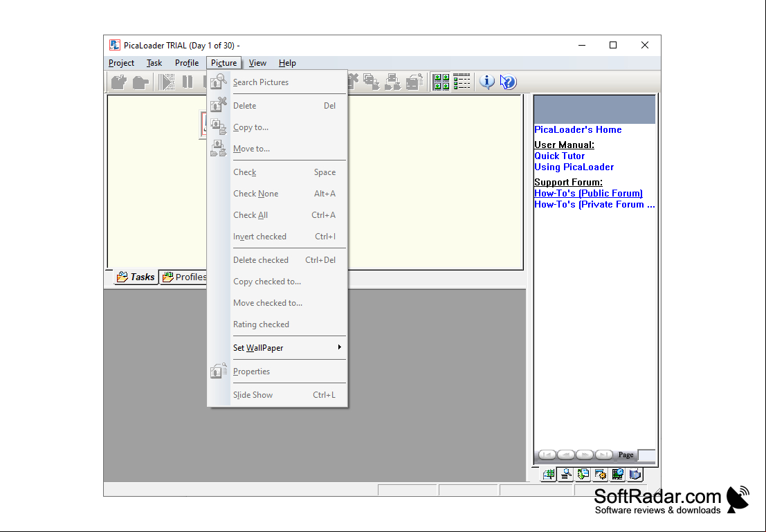Open the thumbnails grid bottom panel tab
The width and height of the screenshot is (766, 532).
pyautogui.click(x=549, y=475)
